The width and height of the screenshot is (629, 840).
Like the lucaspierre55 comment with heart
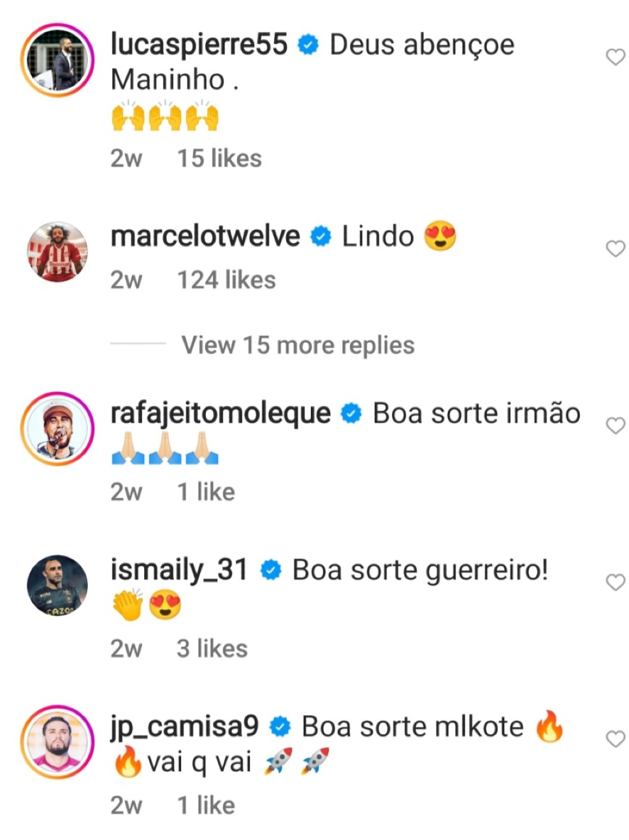615,58
